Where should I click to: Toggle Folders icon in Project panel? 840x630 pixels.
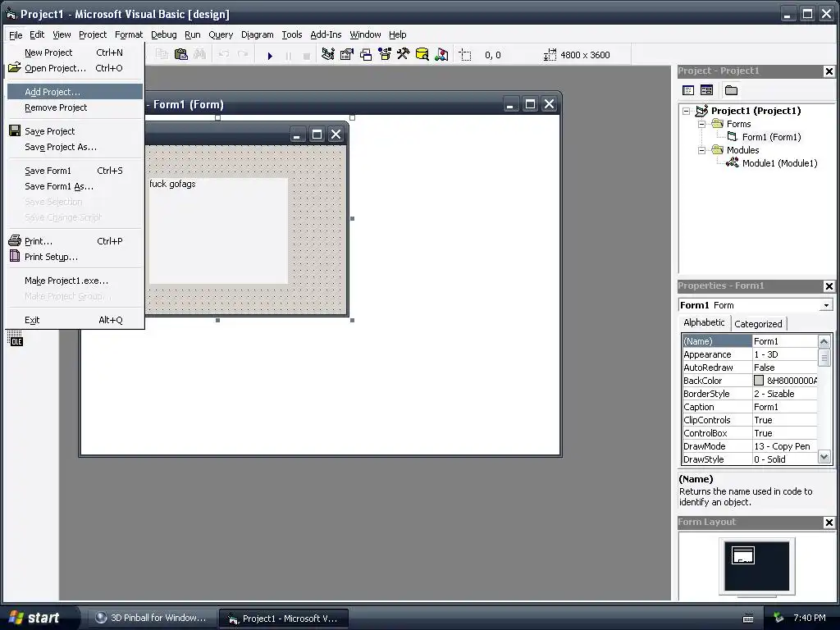(x=731, y=90)
